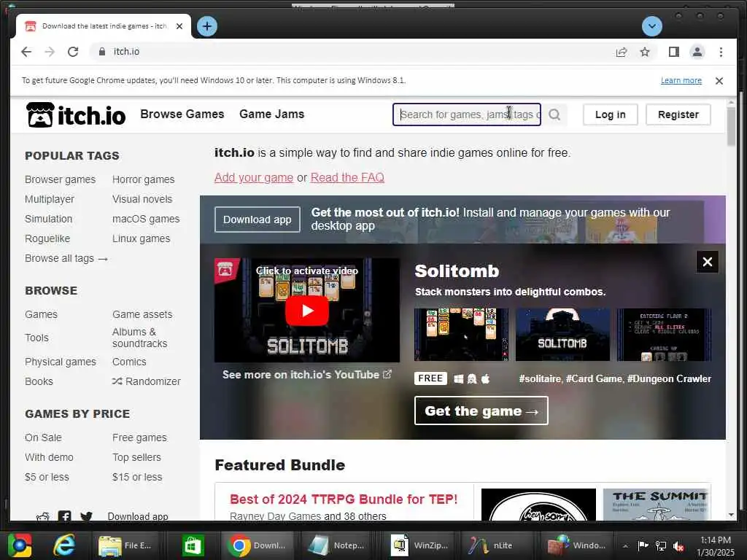
Task: Bookmark this page with star icon
Action: coord(645,52)
